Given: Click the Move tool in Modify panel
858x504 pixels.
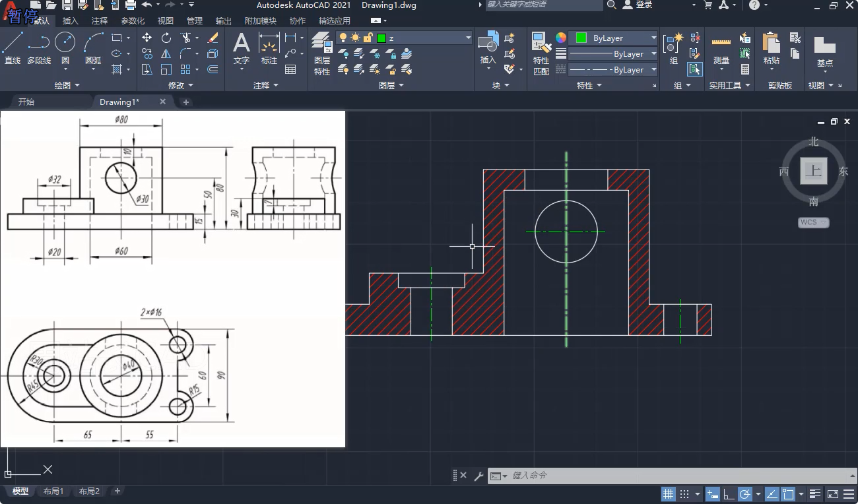Looking at the screenshot, I should 147,38.
